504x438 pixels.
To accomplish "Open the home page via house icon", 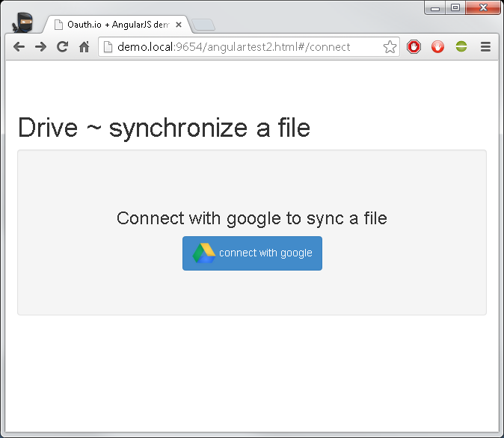I will point(84,47).
